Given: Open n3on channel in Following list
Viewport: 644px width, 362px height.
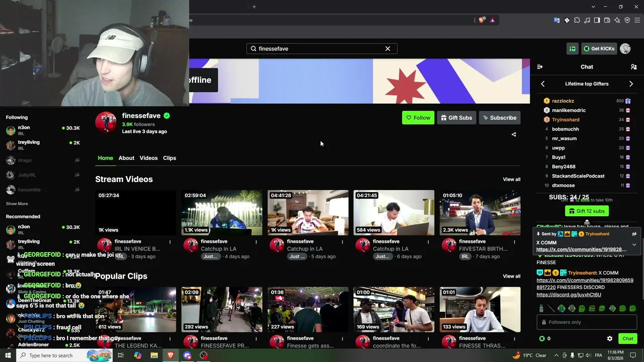Looking at the screenshot, I should [43, 130].
